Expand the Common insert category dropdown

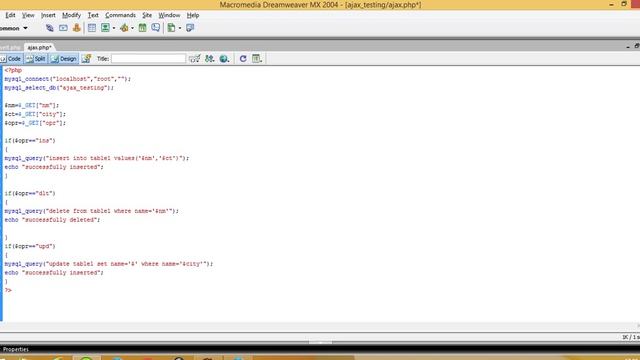25,28
